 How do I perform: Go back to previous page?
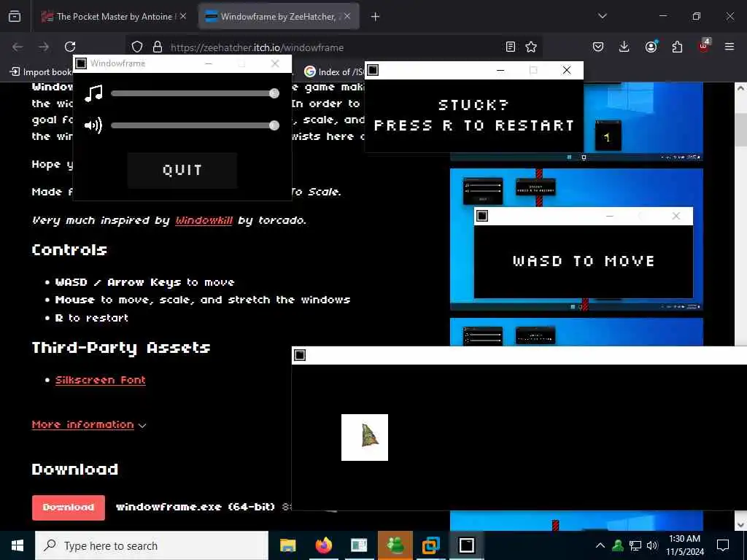click(x=18, y=47)
